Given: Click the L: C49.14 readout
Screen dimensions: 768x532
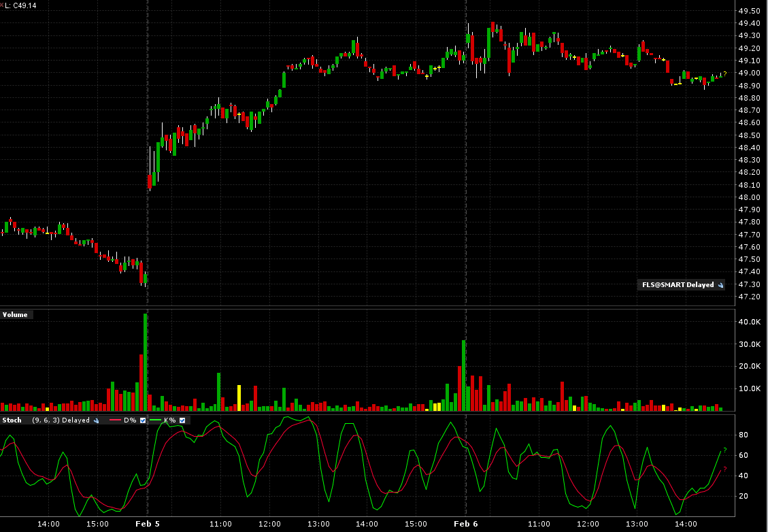Looking at the screenshot, I should tap(20, 5).
